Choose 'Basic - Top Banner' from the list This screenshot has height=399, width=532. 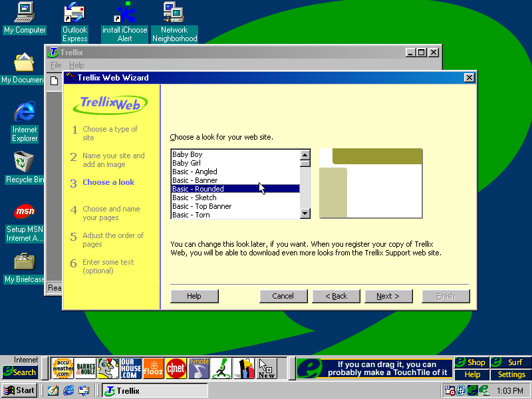pyautogui.click(x=201, y=206)
